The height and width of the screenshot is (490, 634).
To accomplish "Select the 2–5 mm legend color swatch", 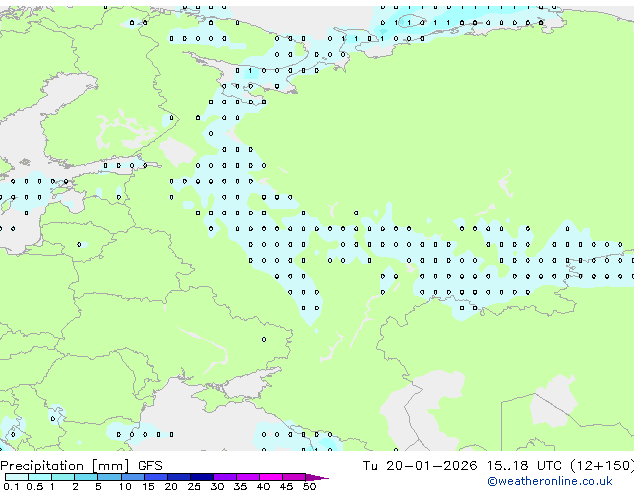I will [86, 477].
